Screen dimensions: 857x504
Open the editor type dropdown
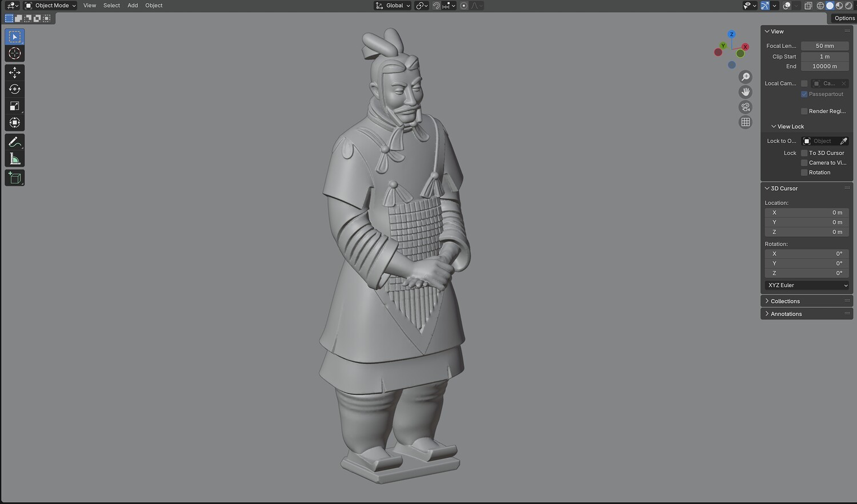[13, 6]
